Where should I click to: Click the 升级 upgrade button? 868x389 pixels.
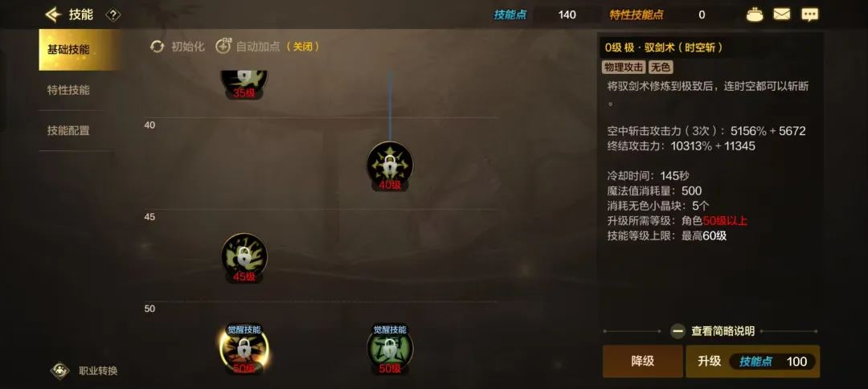(753, 362)
